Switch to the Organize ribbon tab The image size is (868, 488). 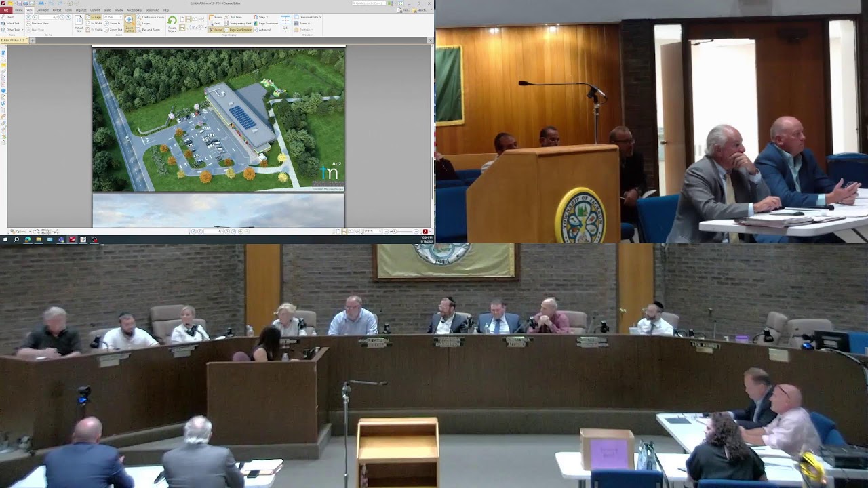(x=81, y=10)
